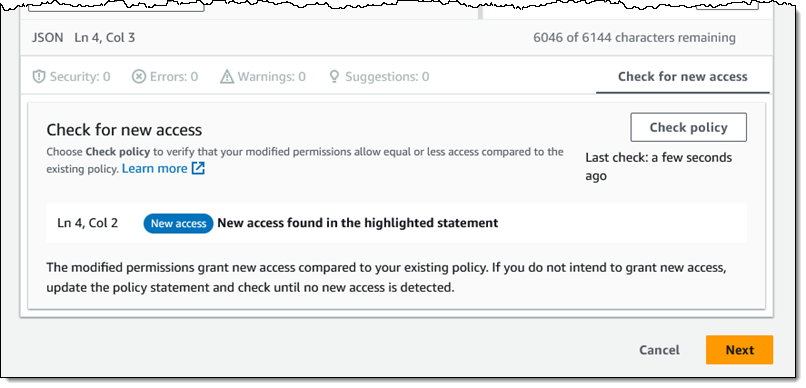This screenshot has height=388, width=806.
Task: Select the Ln 4, Col 2 finding row
Action: click(396, 223)
